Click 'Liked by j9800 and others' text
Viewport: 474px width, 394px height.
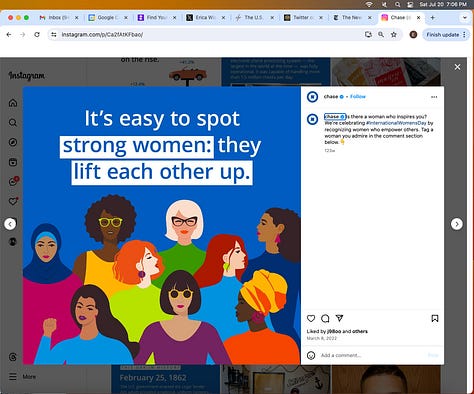click(x=337, y=331)
